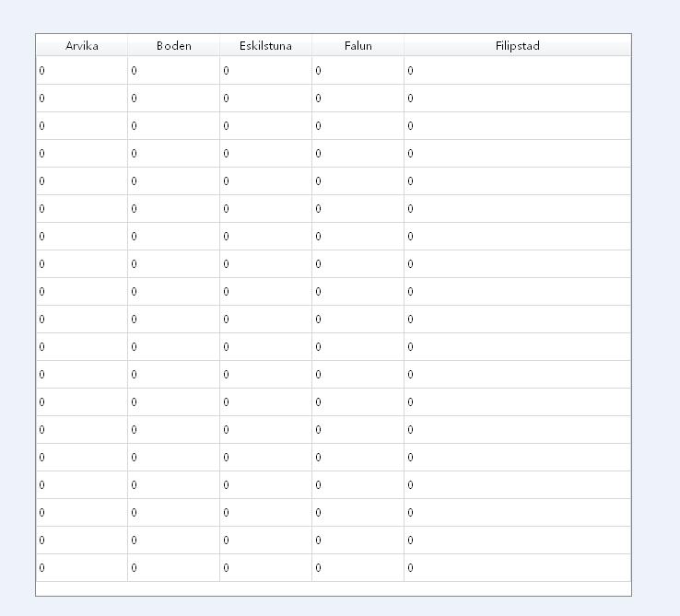The height and width of the screenshot is (616, 680).
Task: Select third row cell under Eskilstuna
Action: pyautogui.click(x=265, y=126)
